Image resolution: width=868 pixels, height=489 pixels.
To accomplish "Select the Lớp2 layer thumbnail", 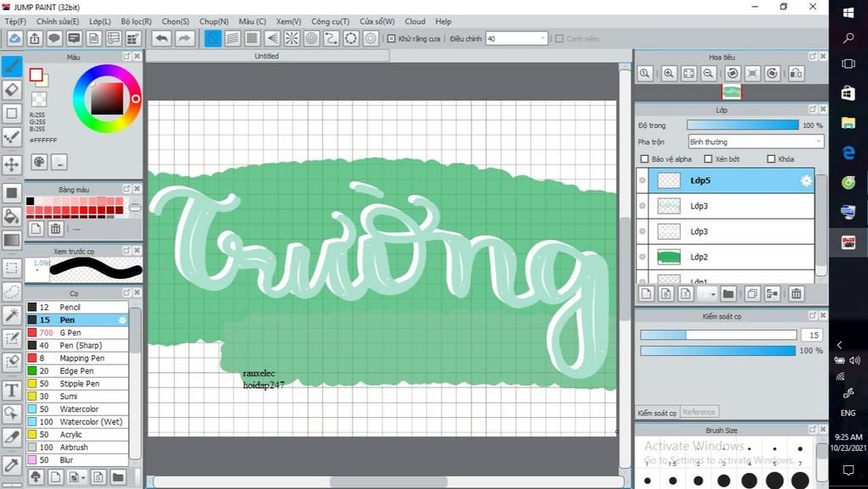I will point(669,257).
